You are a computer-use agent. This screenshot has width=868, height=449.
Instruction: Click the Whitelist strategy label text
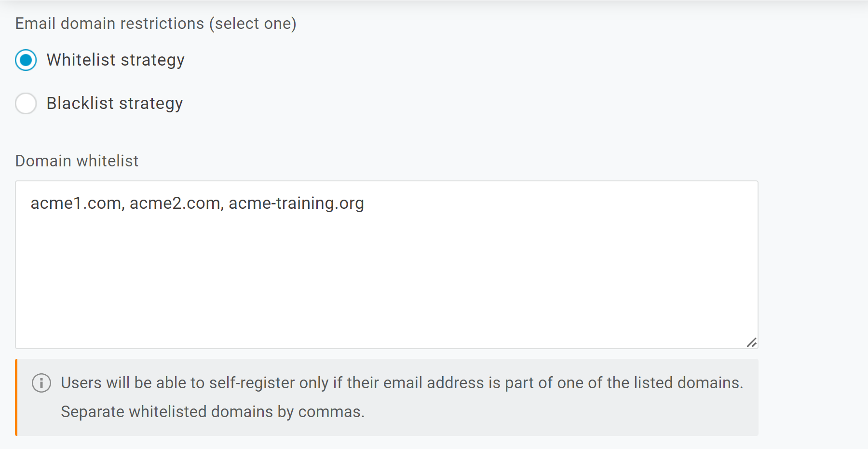coord(115,60)
